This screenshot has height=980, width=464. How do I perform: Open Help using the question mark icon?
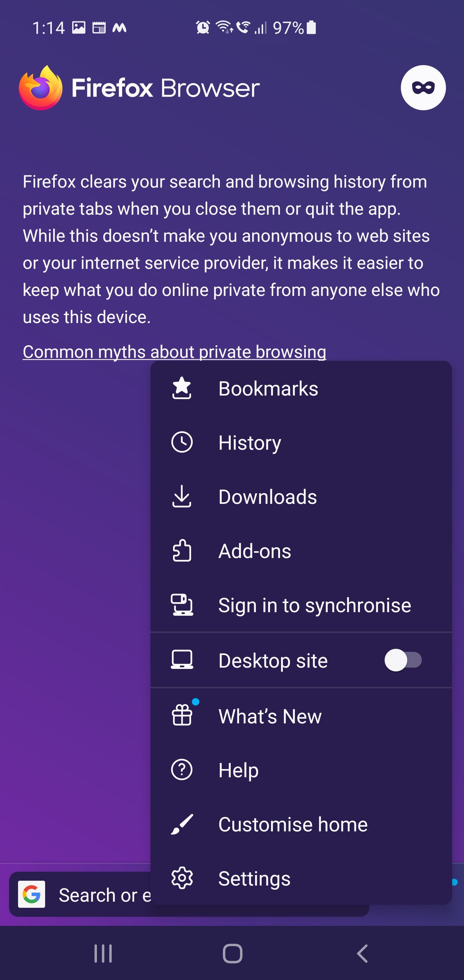coord(182,769)
